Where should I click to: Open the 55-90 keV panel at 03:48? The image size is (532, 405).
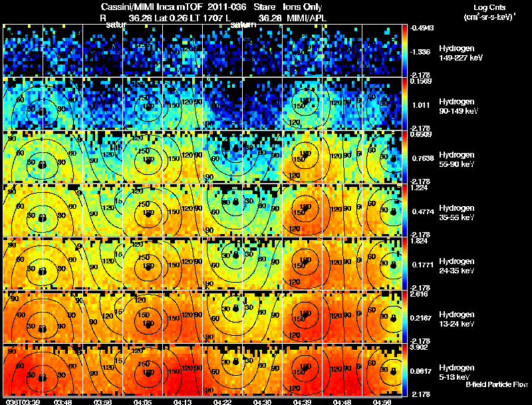(x=63, y=157)
